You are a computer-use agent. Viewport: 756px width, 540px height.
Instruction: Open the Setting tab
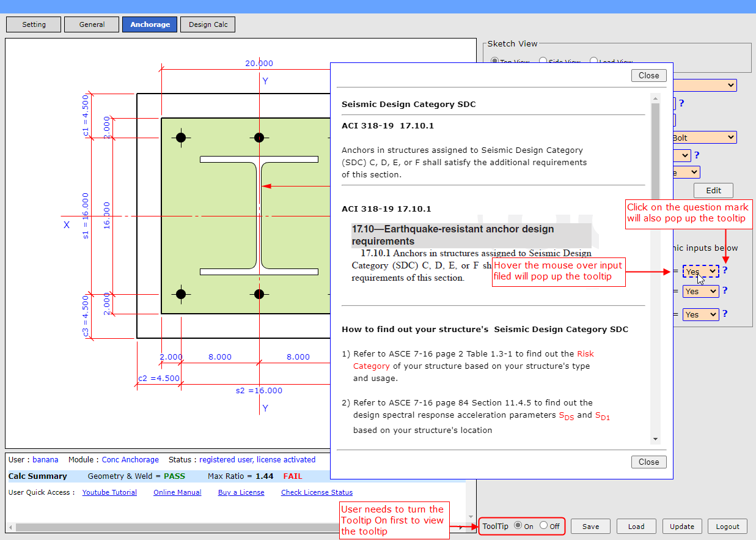(34, 24)
